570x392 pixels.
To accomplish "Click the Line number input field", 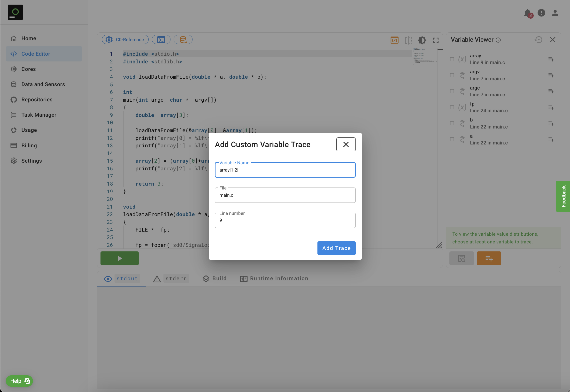I will click(285, 220).
